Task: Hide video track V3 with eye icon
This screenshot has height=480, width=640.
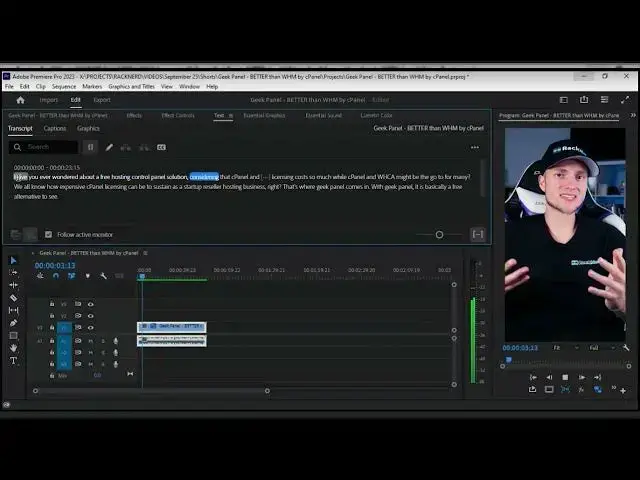Action: point(90,304)
